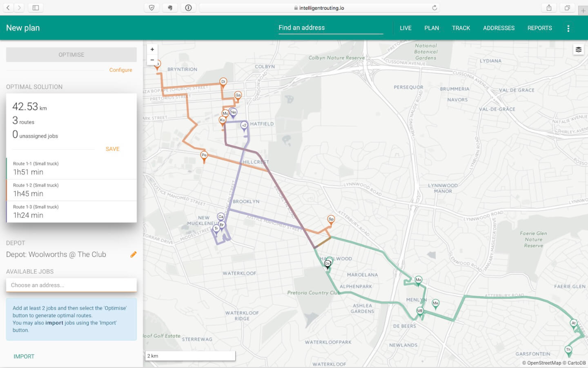
Task: Open the three-dot overflow menu
Action: coord(568,28)
